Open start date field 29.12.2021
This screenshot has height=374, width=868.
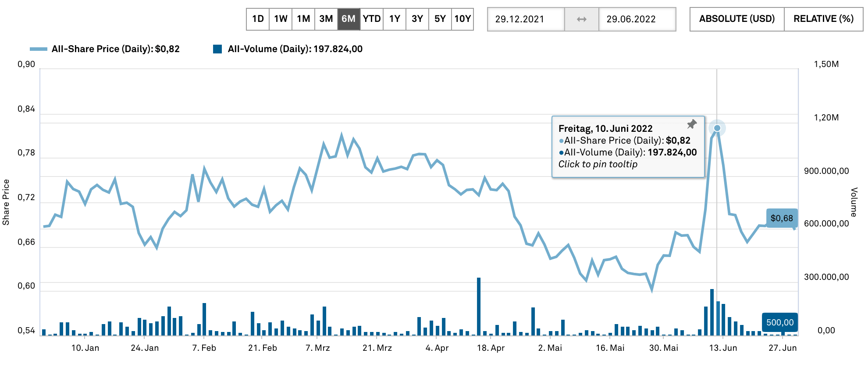point(526,19)
